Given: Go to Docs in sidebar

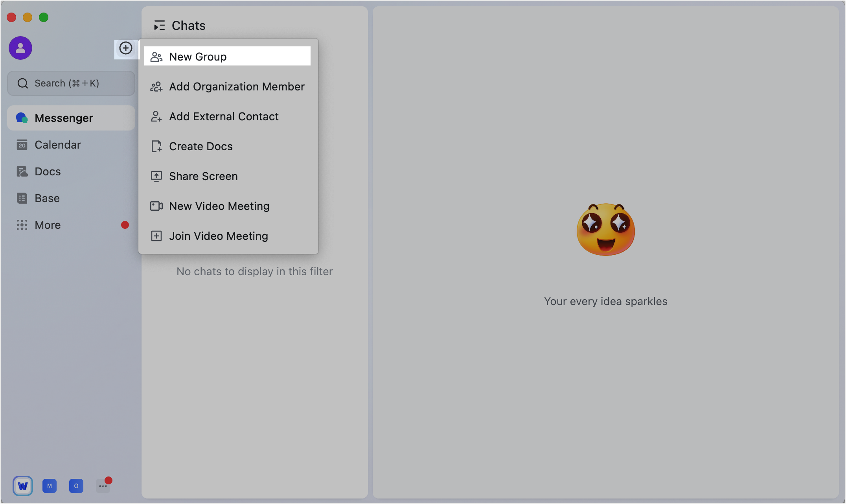Looking at the screenshot, I should point(48,171).
